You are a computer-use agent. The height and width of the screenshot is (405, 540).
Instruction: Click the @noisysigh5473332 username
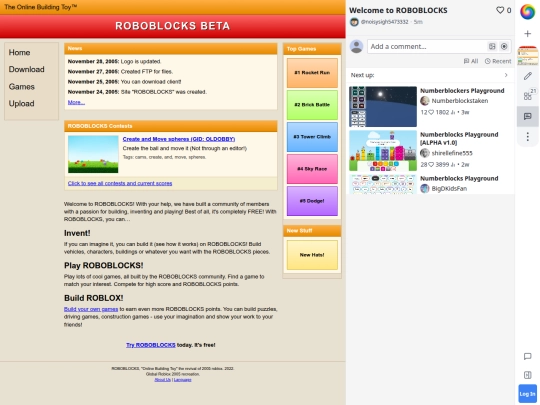point(384,22)
